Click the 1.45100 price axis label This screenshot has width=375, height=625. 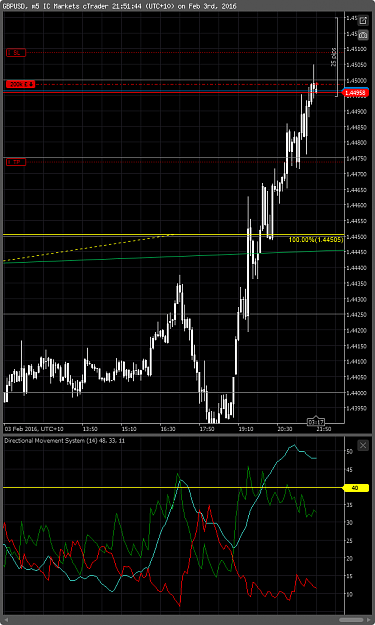pyautogui.click(x=356, y=49)
